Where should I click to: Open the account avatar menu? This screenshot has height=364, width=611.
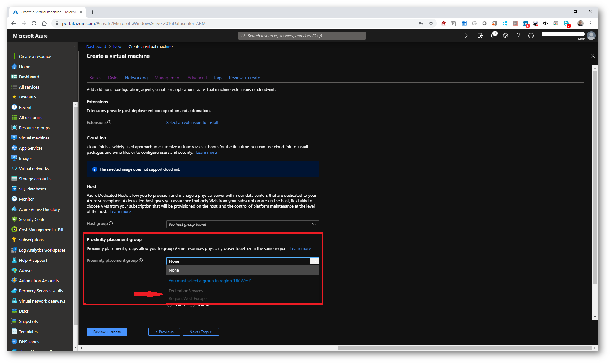point(591,36)
